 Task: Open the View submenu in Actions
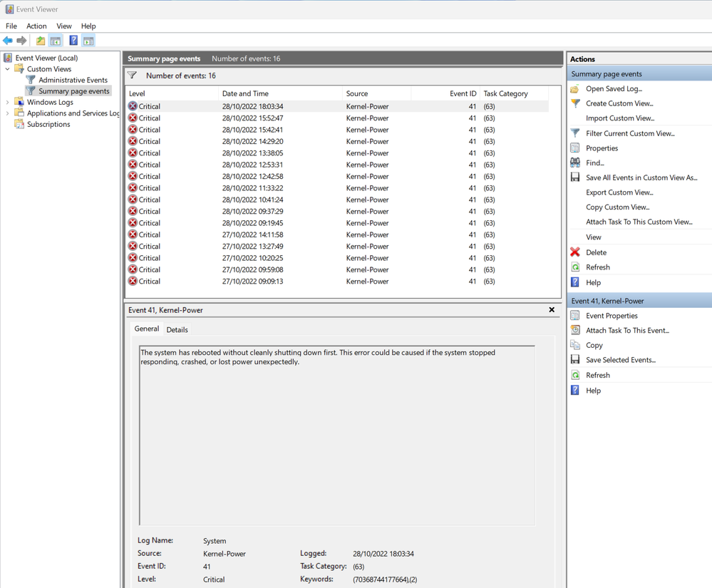click(x=594, y=237)
